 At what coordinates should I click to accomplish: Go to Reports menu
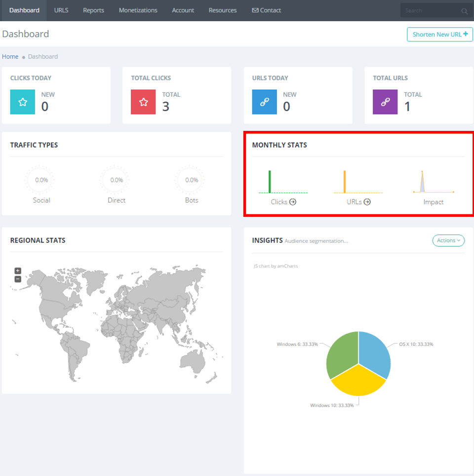[93, 10]
